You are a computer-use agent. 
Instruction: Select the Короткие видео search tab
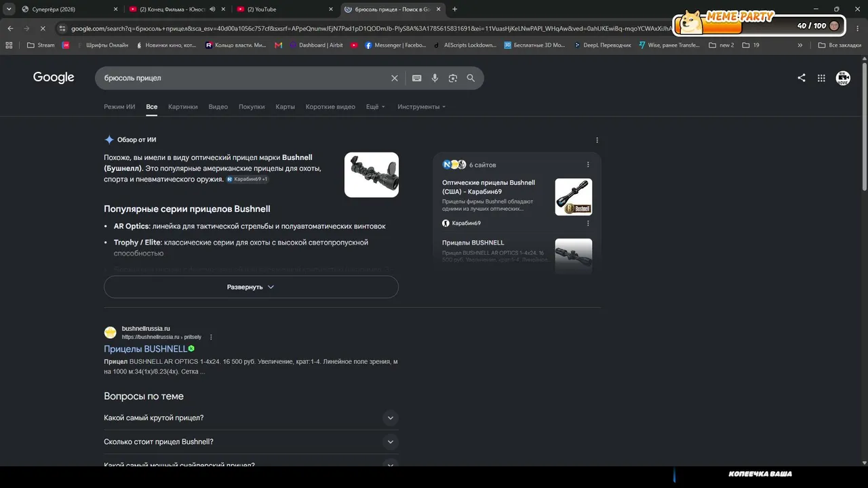coord(330,107)
